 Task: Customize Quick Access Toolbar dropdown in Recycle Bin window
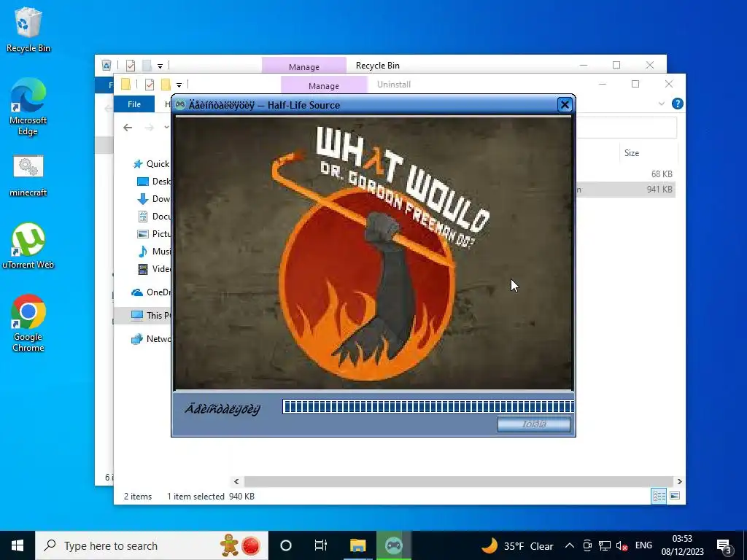pos(160,66)
